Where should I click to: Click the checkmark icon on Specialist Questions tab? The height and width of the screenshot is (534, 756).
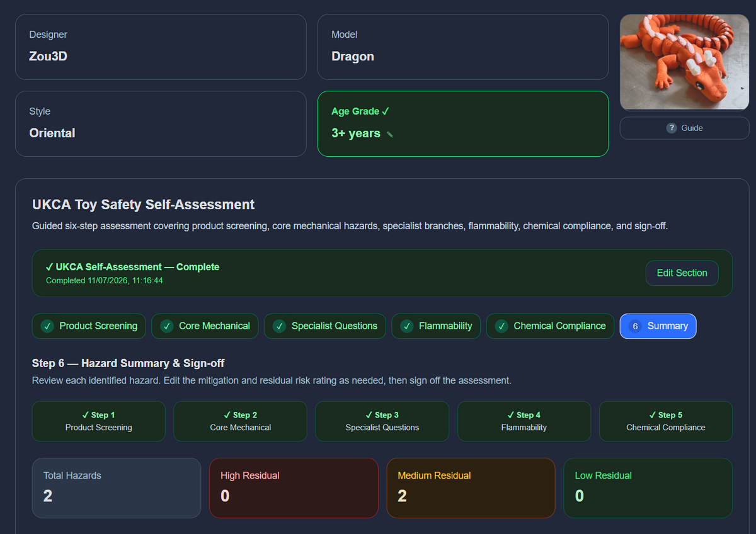(279, 326)
